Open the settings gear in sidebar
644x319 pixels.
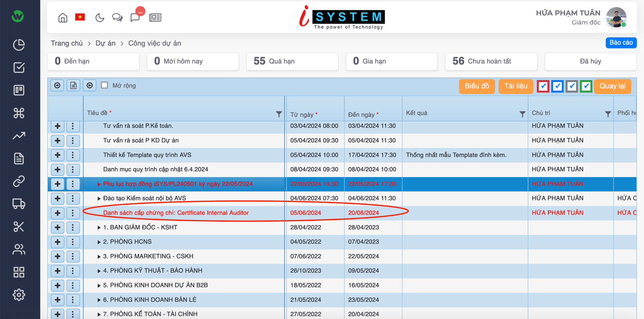coord(19,295)
